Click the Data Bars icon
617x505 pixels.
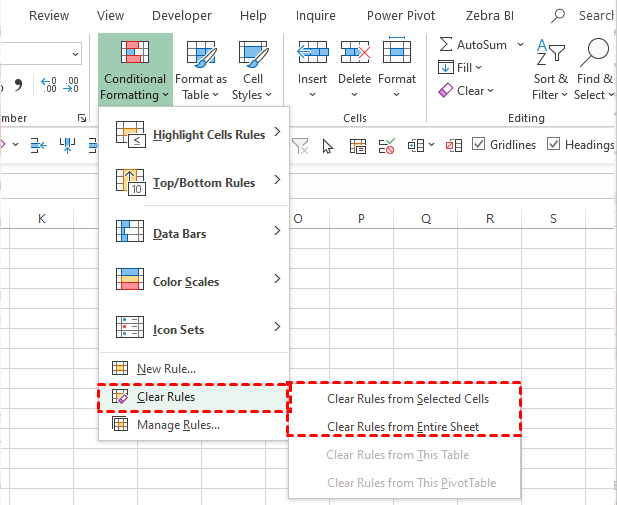130,231
